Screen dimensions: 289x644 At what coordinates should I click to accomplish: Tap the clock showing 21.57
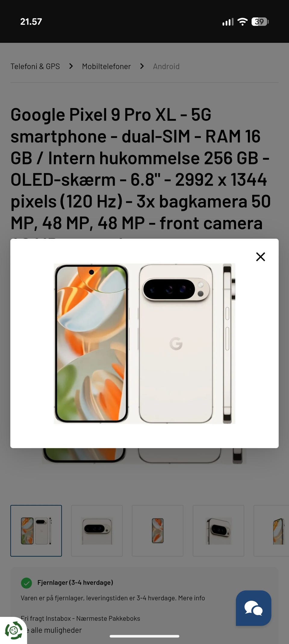31,22
